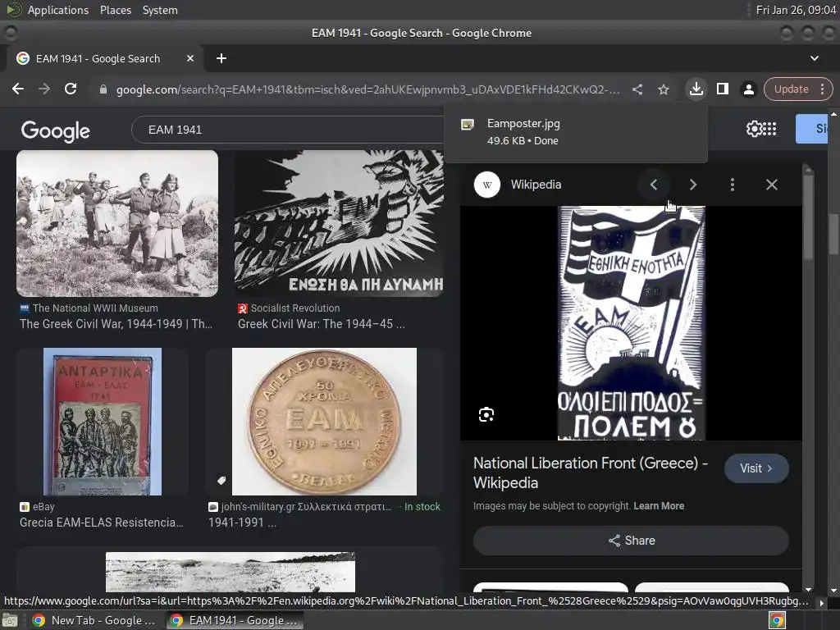This screenshot has height=630, width=840.
Task: Share this page from address bar
Action: coord(637,89)
